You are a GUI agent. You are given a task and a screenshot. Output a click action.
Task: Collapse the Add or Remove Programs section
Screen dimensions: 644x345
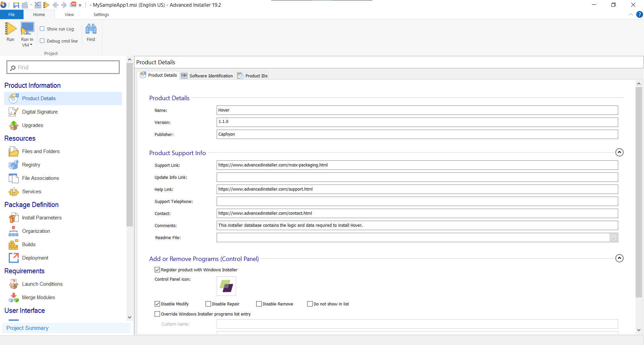click(x=620, y=258)
